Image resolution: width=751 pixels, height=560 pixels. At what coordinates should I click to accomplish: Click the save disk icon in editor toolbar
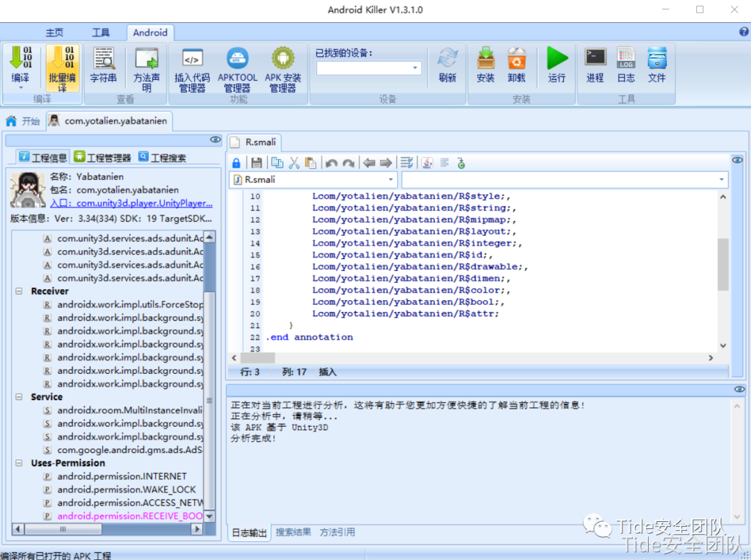coord(257,163)
